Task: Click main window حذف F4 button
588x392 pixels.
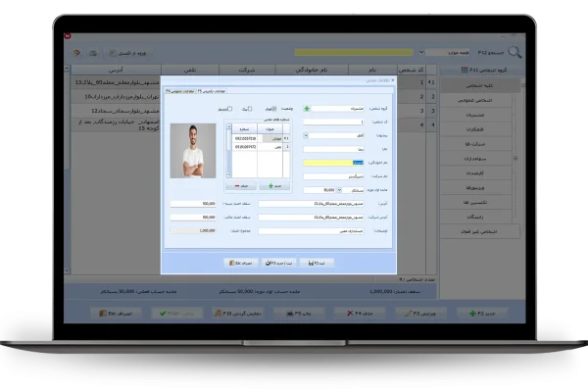Action: [360, 314]
